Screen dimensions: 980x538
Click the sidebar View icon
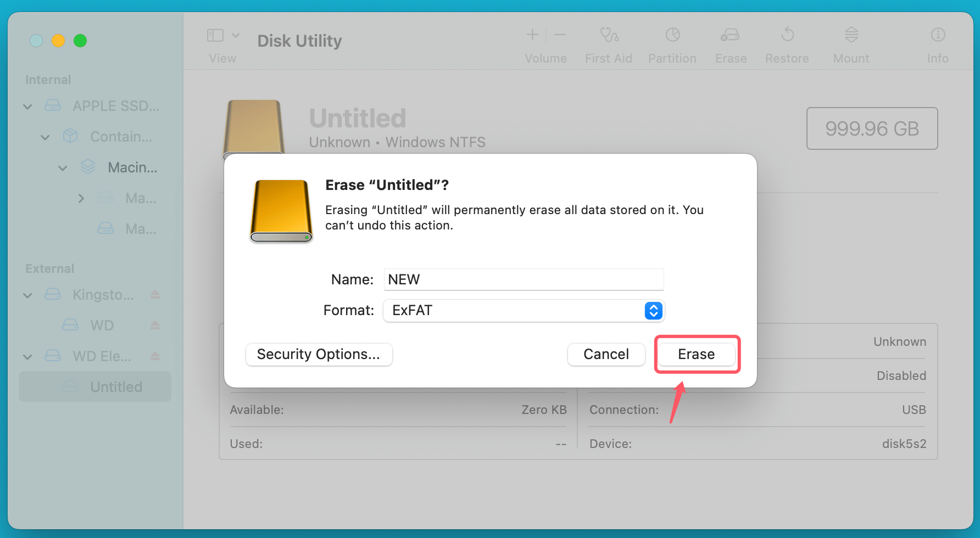tap(214, 35)
